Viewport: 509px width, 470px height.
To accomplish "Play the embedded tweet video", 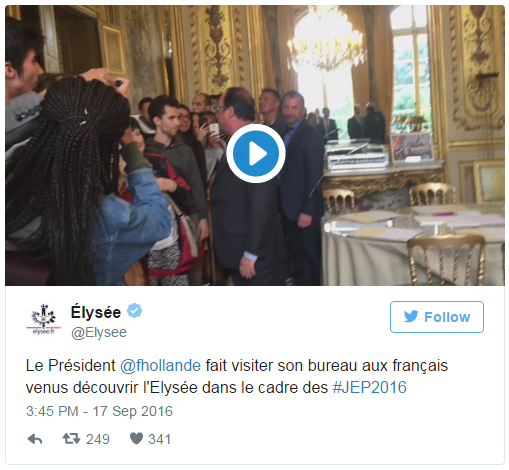I will pos(256,154).
